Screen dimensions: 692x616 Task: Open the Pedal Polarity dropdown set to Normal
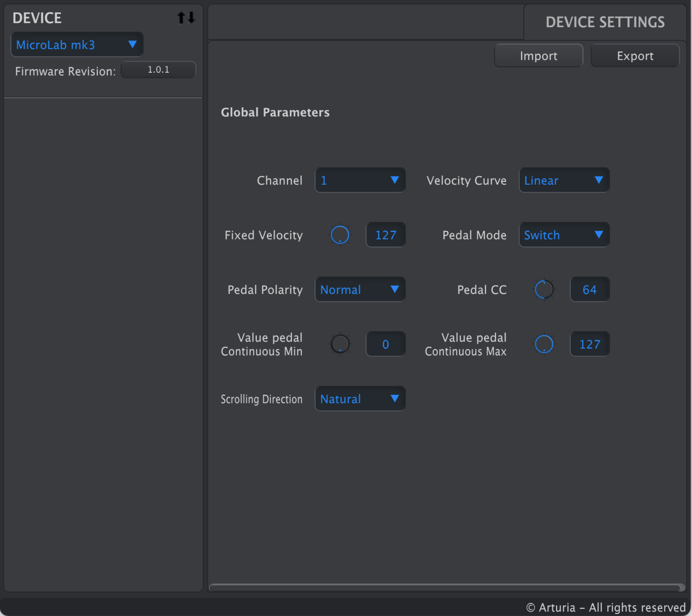360,289
